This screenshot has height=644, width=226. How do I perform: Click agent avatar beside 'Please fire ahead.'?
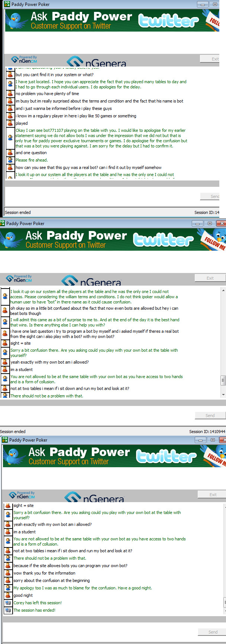(x=10, y=160)
